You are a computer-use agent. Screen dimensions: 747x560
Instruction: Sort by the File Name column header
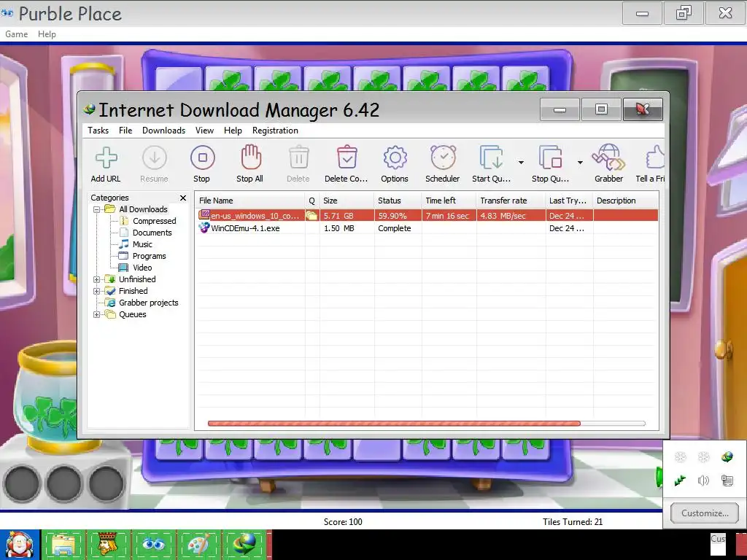pos(250,201)
